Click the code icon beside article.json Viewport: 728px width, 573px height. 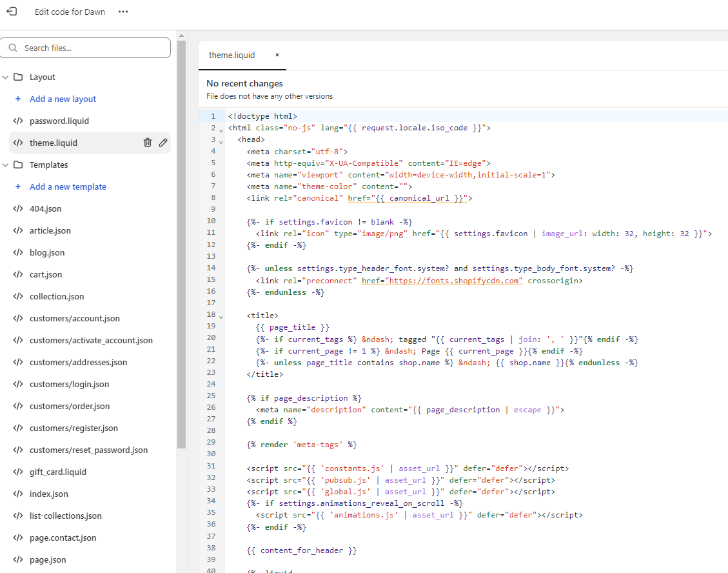(x=18, y=230)
